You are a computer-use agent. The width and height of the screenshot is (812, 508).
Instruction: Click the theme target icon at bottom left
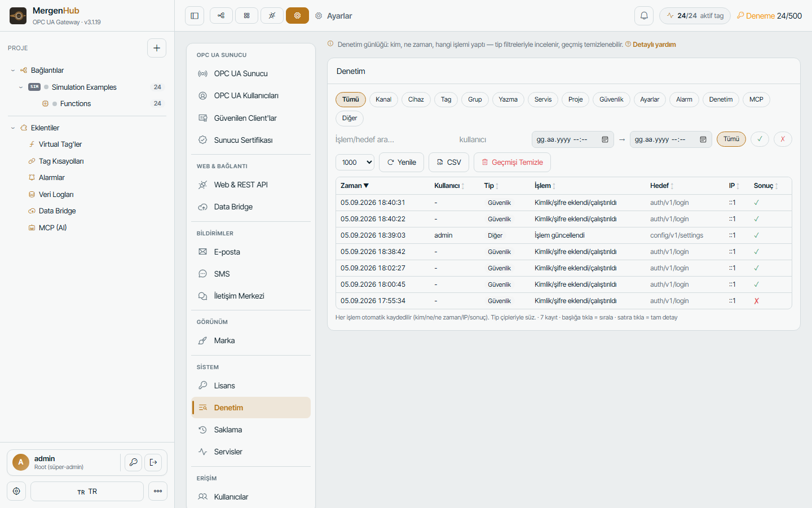click(16, 491)
